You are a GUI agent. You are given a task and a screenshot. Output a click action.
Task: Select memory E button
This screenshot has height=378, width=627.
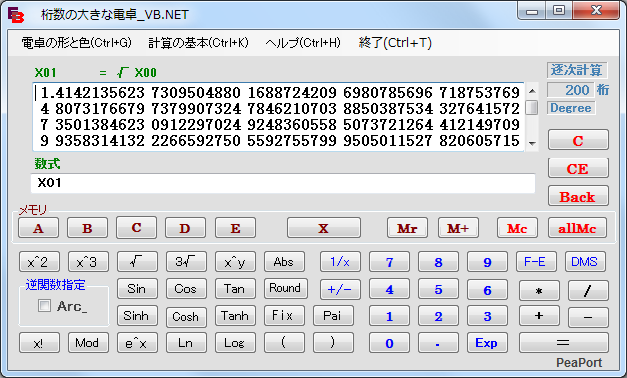tap(236, 228)
